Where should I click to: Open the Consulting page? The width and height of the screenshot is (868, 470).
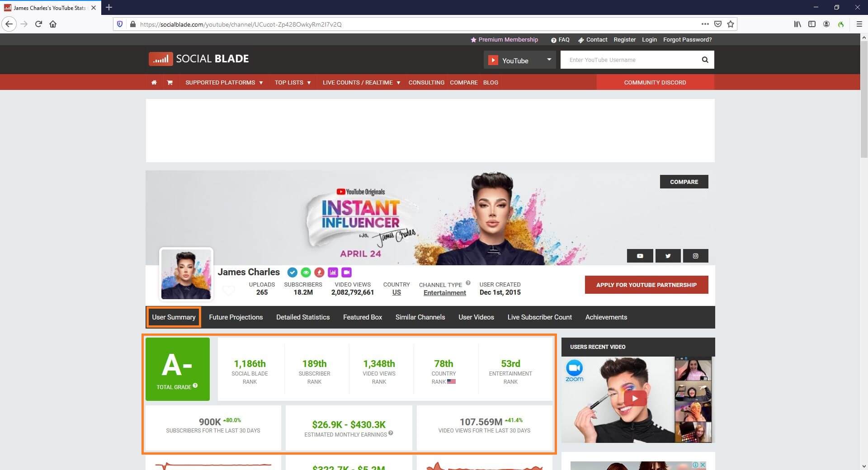[426, 82]
